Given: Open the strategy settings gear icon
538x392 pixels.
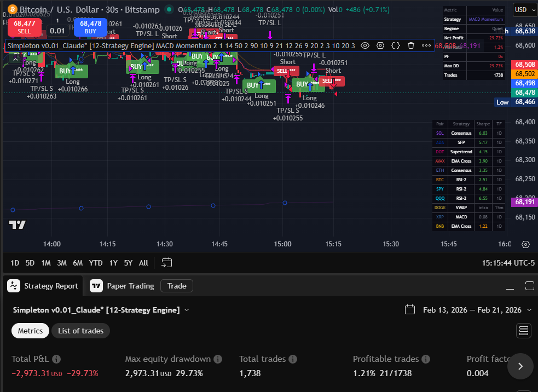Looking at the screenshot, I should tap(380, 45).
